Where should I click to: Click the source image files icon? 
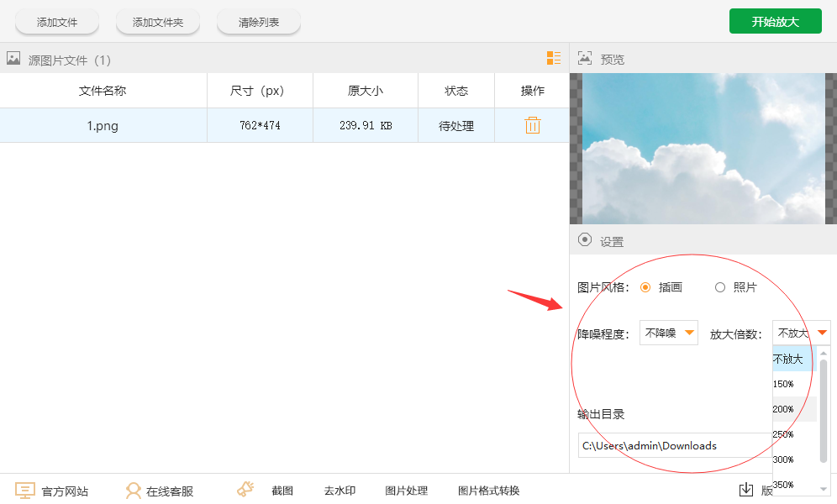coord(13,59)
